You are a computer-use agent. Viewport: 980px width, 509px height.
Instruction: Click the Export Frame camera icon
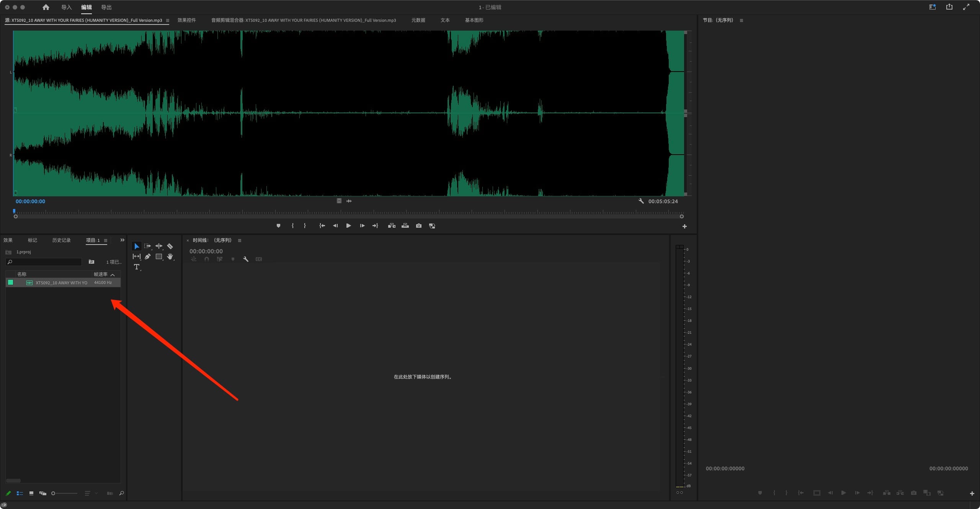point(419,226)
